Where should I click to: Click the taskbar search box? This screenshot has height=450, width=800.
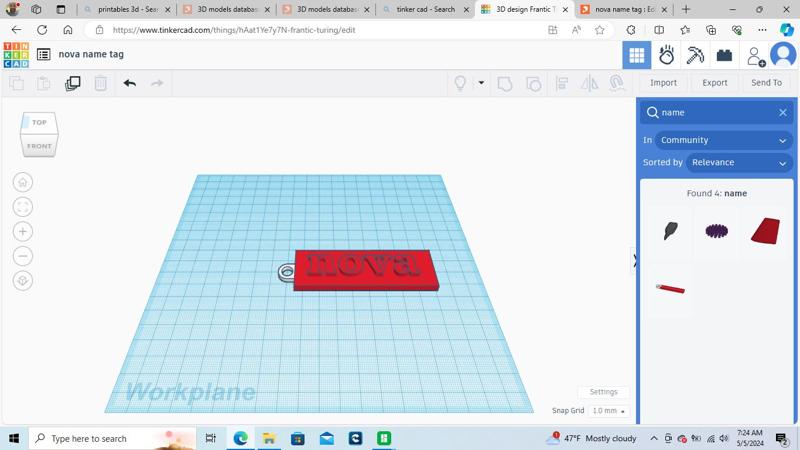pos(112,438)
